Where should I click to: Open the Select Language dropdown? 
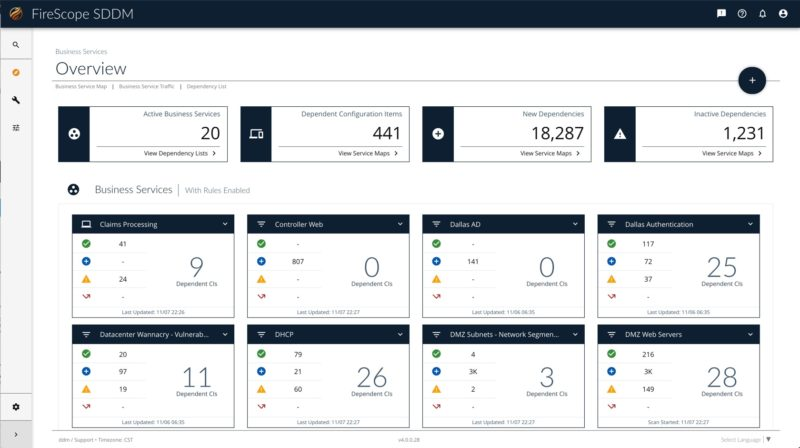[x=745, y=439]
